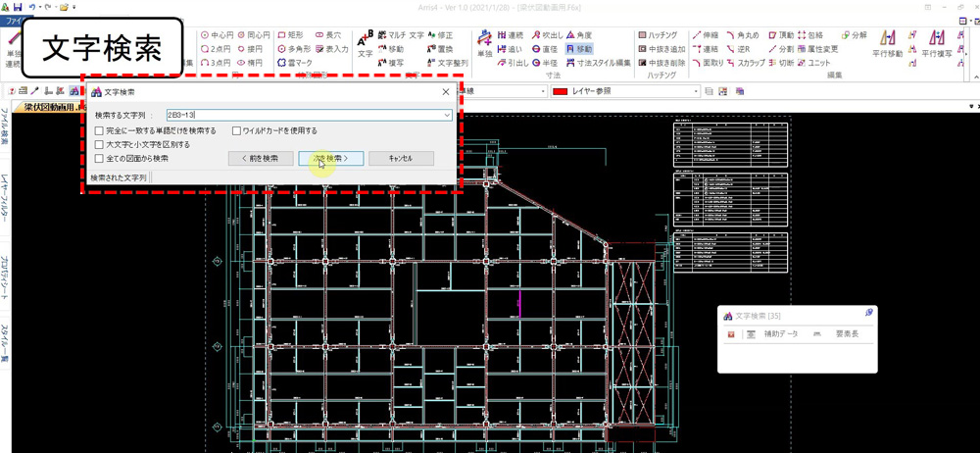Click the 前を検索 button
This screenshot has width=980, height=453.
click(x=260, y=158)
